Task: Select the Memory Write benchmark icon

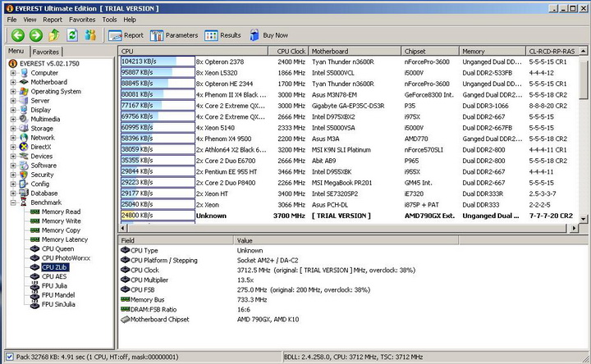Action: [35, 221]
